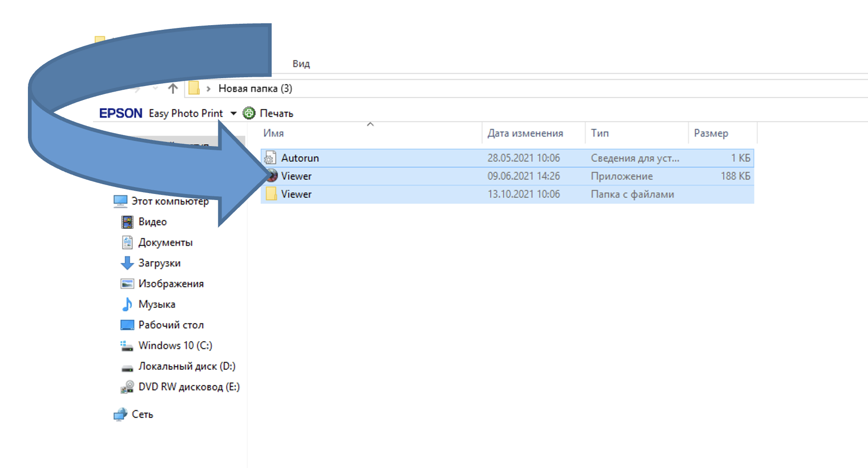This screenshot has height=468, width=868.
Task: Open the Вид ribbon tab
Action: [x=301, y=64]
